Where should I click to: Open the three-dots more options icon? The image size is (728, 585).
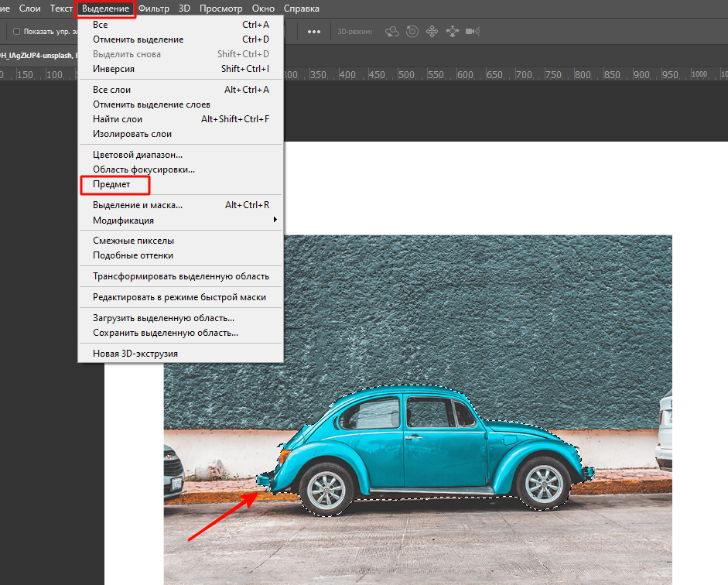[314, 32]
